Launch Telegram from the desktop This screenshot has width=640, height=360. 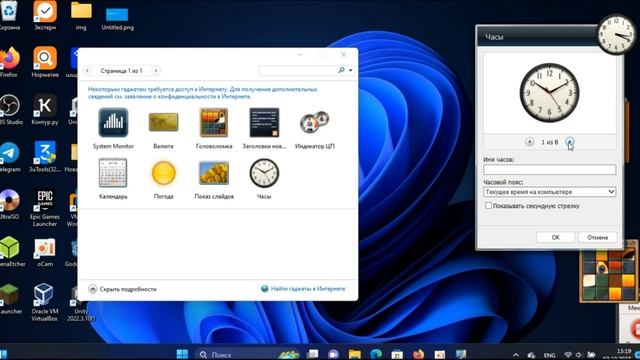point(9,156)
